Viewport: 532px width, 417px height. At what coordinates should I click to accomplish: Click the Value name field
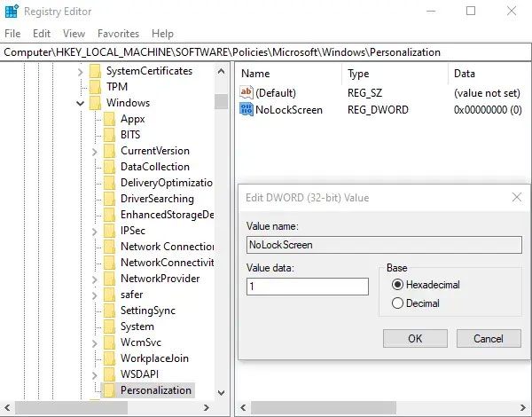click(x=384, y=245)
